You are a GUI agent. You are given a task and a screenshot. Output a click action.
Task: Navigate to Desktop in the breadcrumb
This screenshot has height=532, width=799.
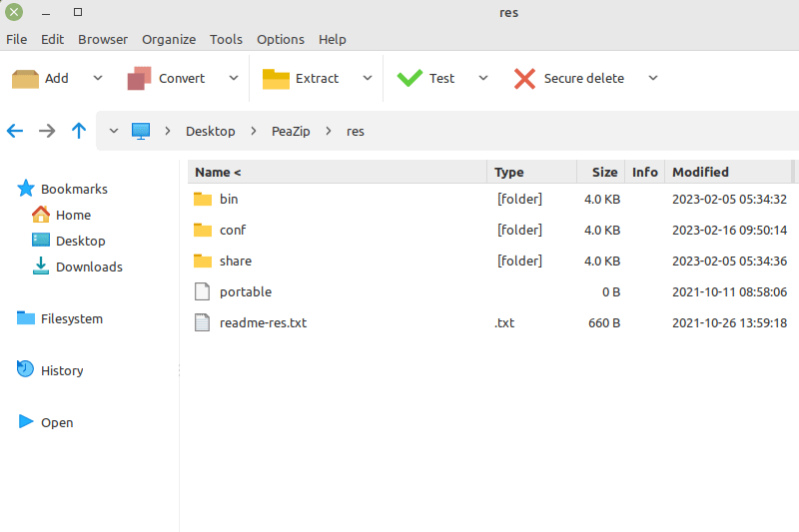(210, 131)
